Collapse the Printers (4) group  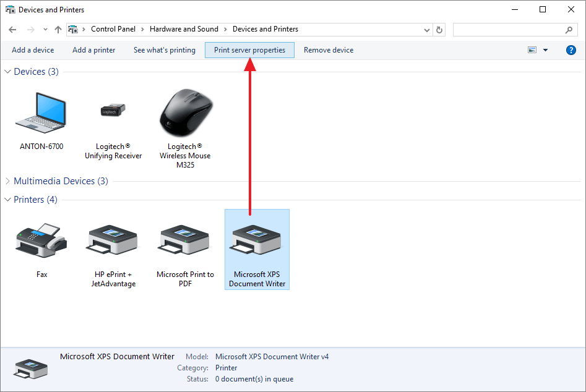coord(7,200)
